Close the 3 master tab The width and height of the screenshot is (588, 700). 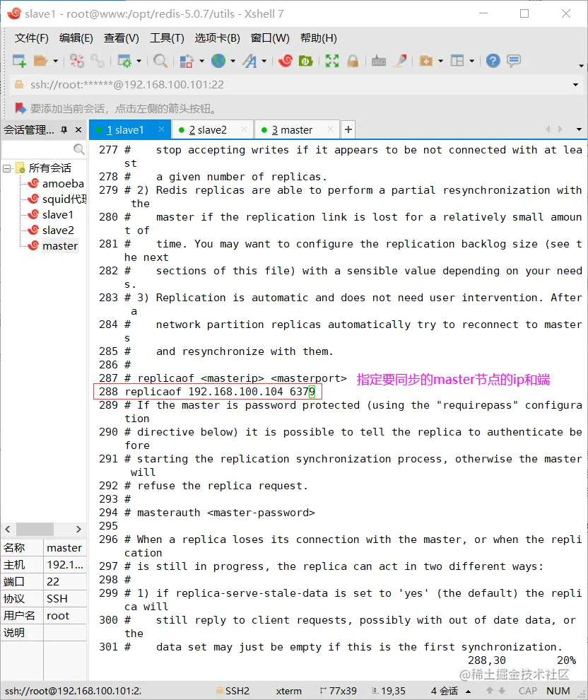coord(330,129)
